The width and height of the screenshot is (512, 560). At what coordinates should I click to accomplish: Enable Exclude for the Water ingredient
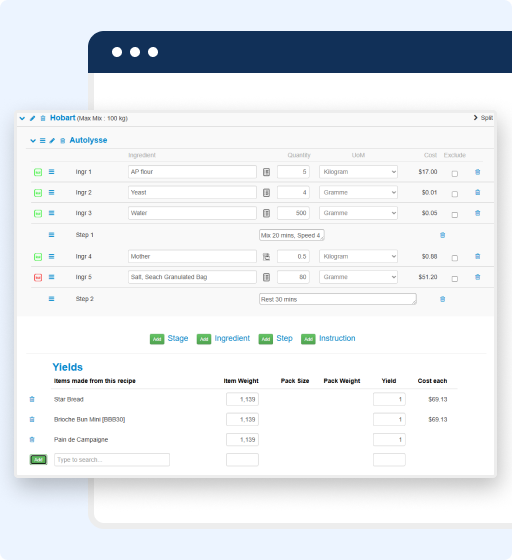(x=455, y=215)
